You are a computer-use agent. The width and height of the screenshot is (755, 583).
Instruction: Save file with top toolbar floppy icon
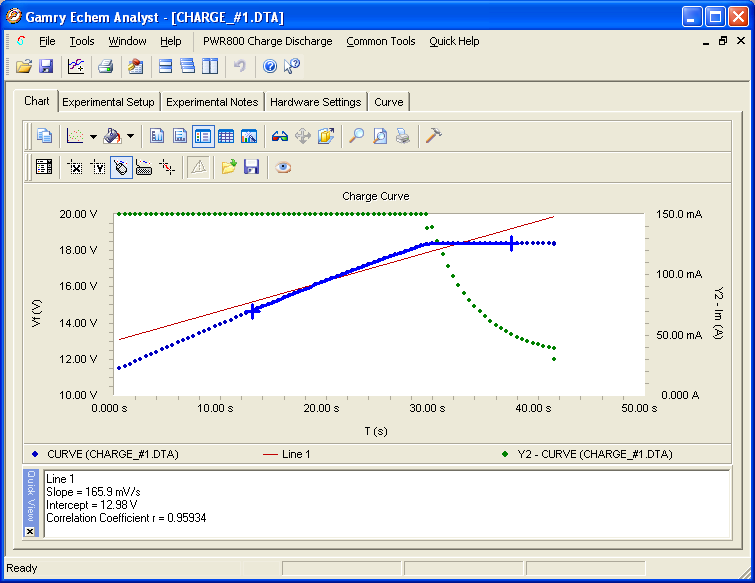click(46, 66)
